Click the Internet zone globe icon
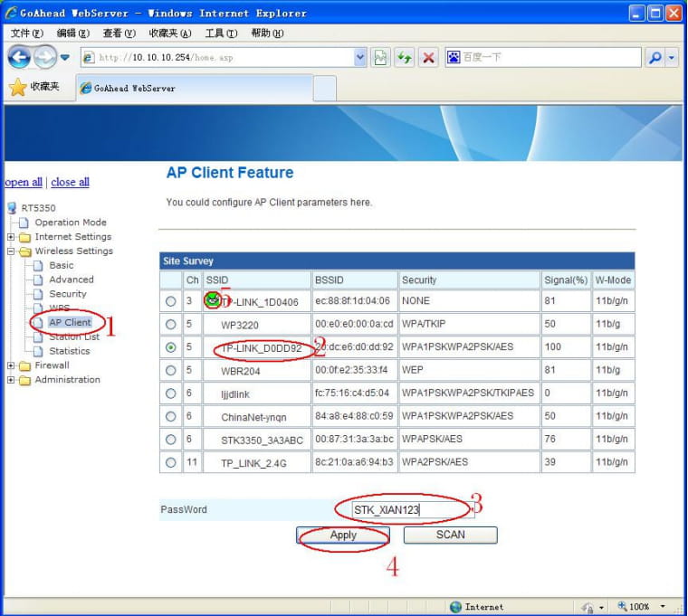 pyautogui.click(x=456, y=607)
